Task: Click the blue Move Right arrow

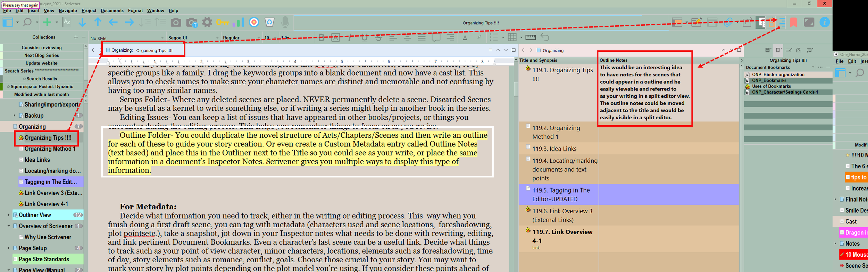Action: [x=129, y=22]
